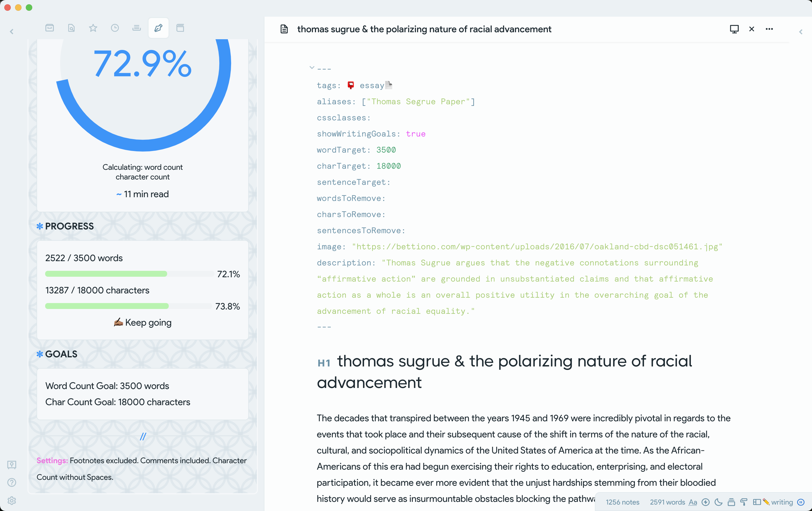Collapse the left sidebar chevron
This screenshot has width=812, height=511.
click(12, 32)
